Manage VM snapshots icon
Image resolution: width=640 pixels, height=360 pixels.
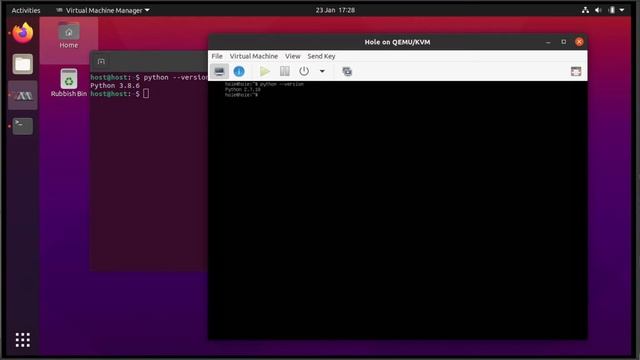coord(347,71)
